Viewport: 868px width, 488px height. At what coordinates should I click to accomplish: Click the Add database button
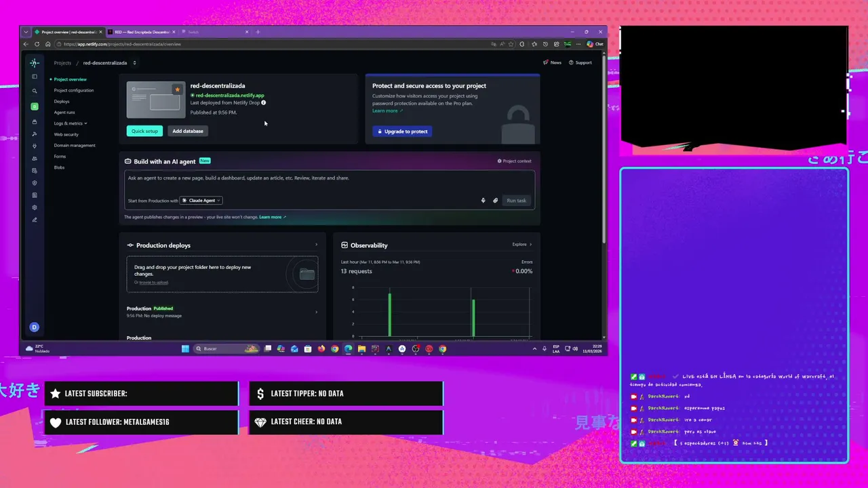click(x=188, y=131)
